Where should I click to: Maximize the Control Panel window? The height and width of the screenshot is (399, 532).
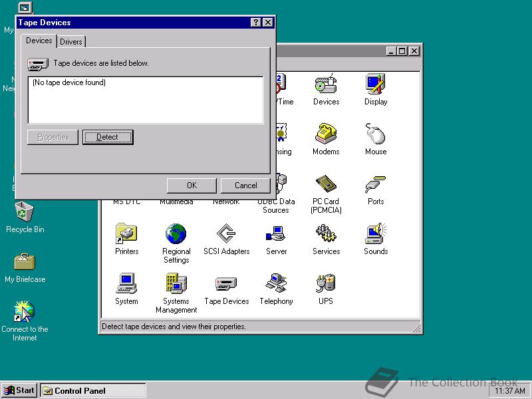coord(402,51)
